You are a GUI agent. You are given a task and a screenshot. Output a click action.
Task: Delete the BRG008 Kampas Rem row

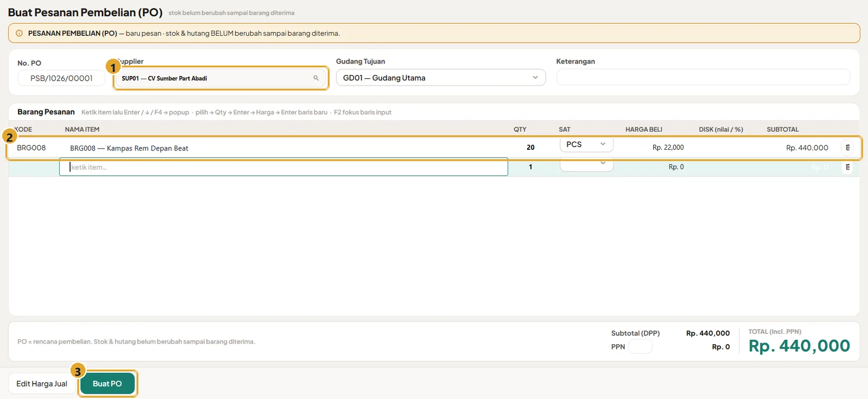[847, 148]
